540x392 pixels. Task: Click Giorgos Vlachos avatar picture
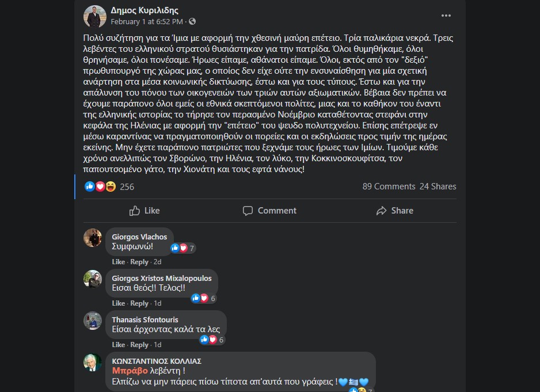[x=93, y=238]
